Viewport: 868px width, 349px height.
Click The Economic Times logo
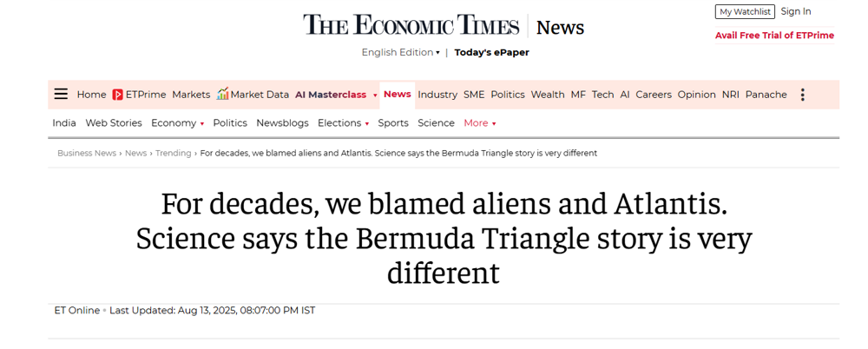click(x=411, y=25)
